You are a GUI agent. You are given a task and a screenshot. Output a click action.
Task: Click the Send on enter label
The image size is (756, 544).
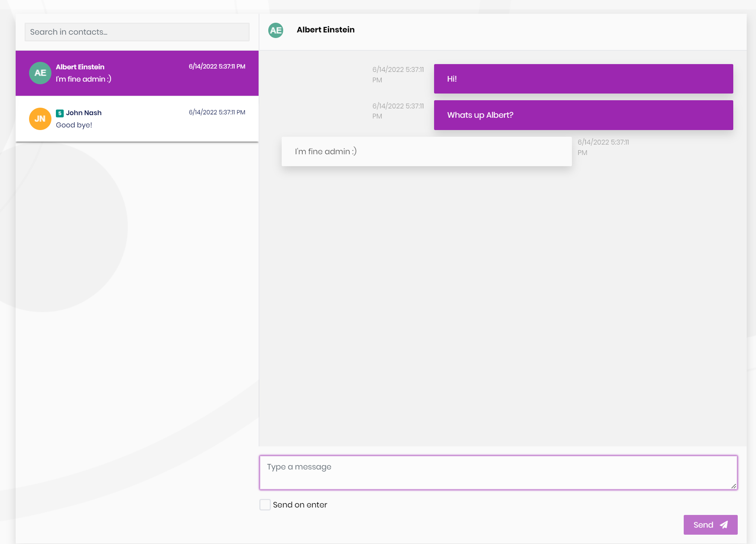[x=300, y=505]
